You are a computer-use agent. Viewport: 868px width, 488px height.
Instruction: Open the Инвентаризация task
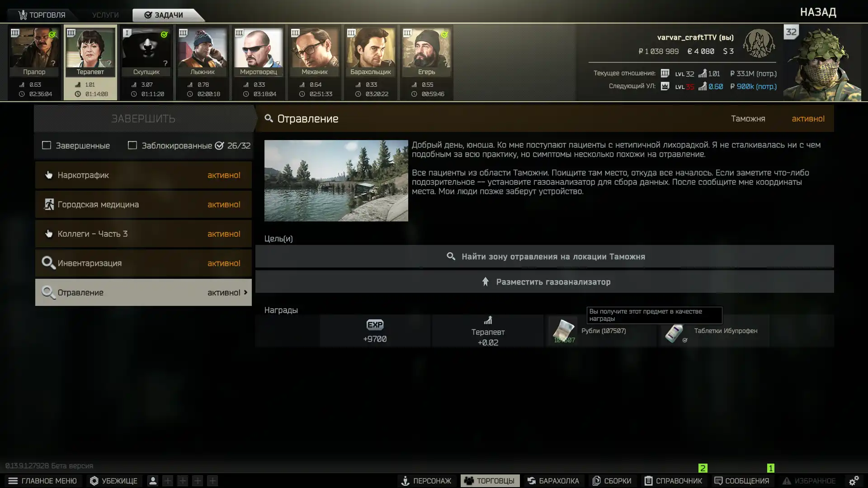143,263
